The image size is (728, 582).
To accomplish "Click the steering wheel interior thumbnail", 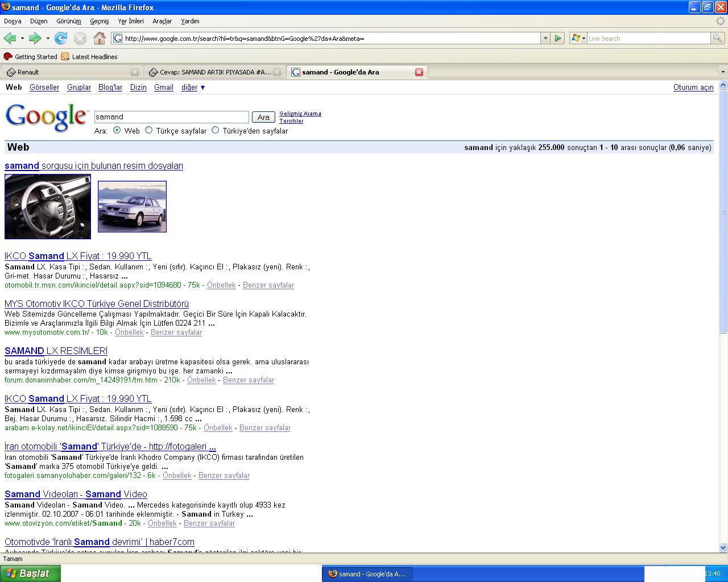I will [x=48, y=207].
